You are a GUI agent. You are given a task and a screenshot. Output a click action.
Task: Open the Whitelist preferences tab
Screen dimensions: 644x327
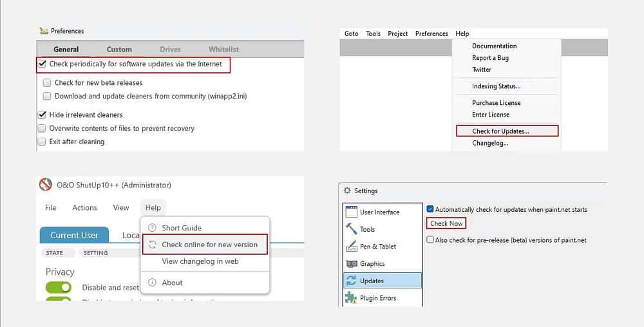pos(224,49)
